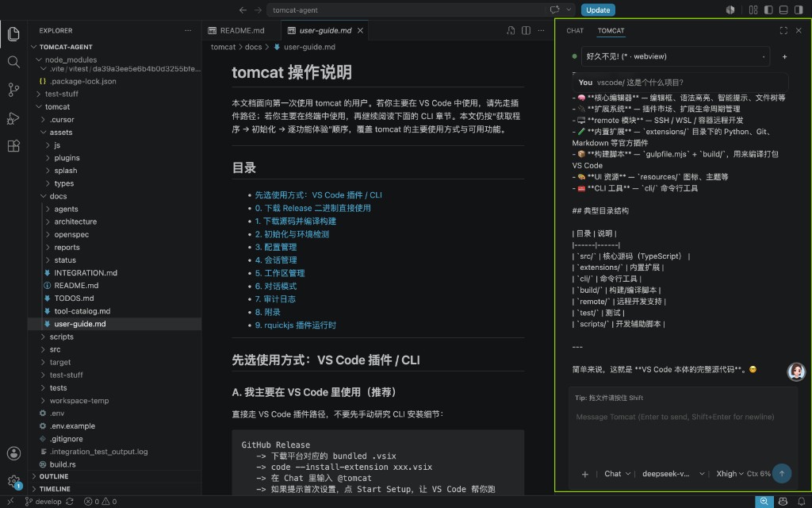Click the round send arrow button
The height and width of the screenshot is (508, 812).
click(x=782, y=473)
